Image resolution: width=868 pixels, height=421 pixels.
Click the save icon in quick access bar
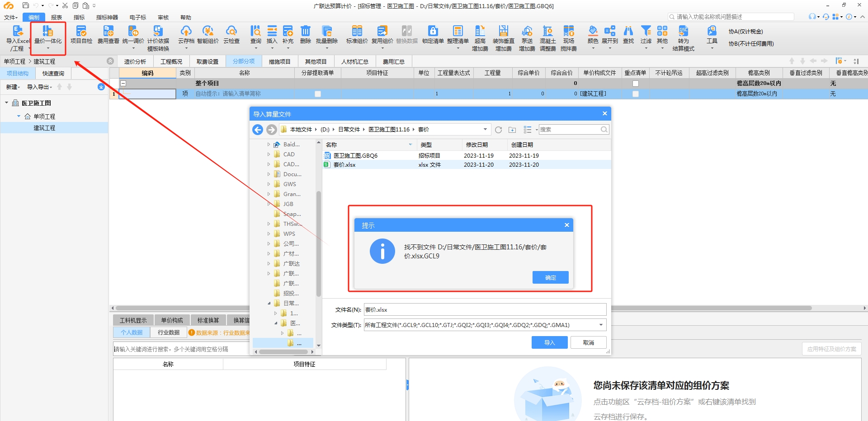[x=26, y=5]
